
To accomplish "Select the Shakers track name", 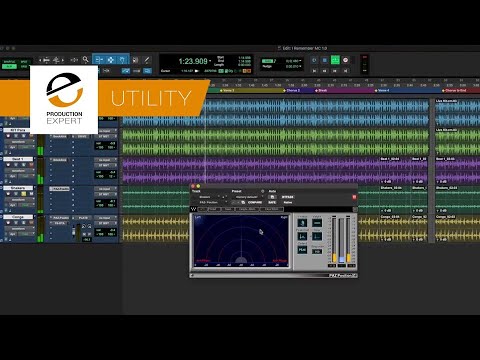I will click(18, 188).
